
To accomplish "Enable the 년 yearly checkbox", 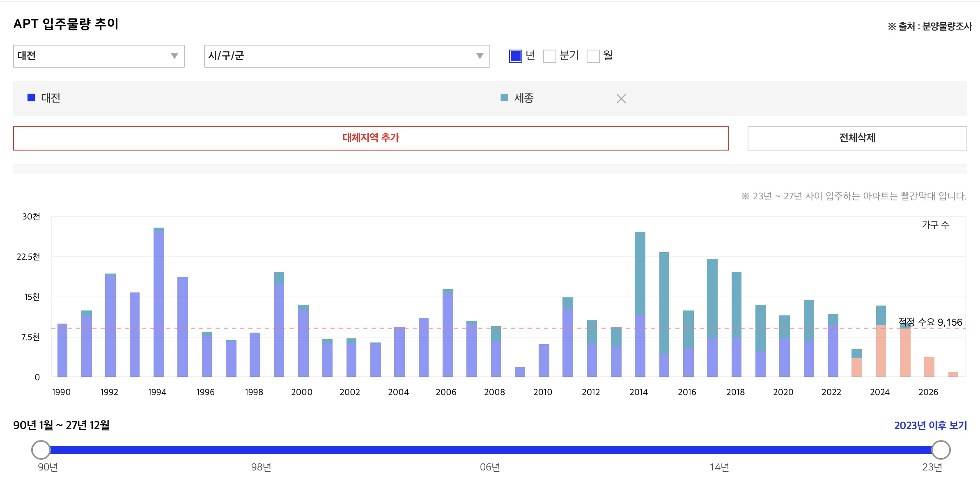I will point(515,56).
